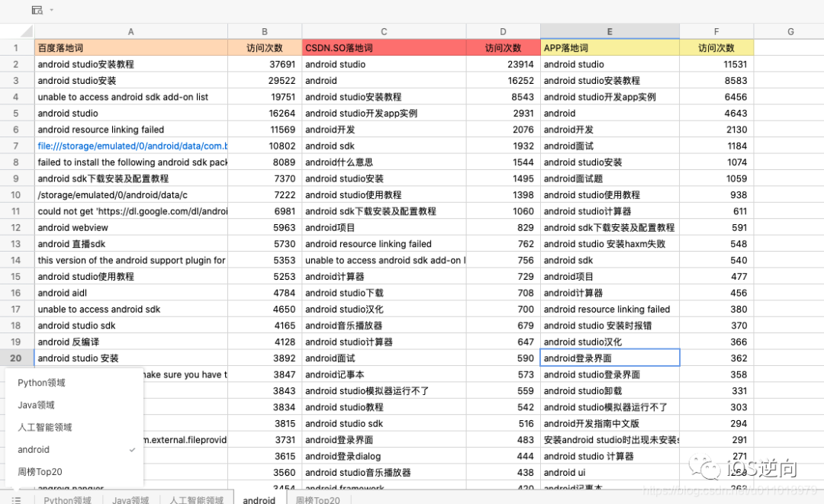Select the cell containing "android登录界面"
Viewport: 824px width, 504px height.
coord(609,358)
